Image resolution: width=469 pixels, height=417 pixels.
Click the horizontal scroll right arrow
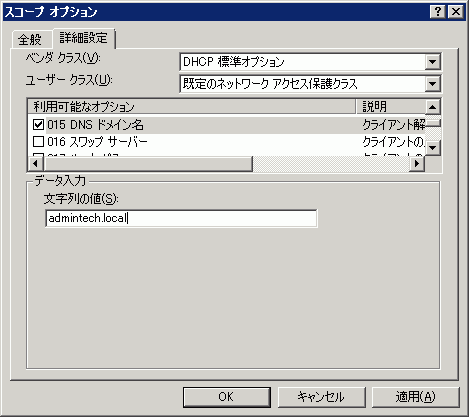pyautogui.click(x=417, y=164)
